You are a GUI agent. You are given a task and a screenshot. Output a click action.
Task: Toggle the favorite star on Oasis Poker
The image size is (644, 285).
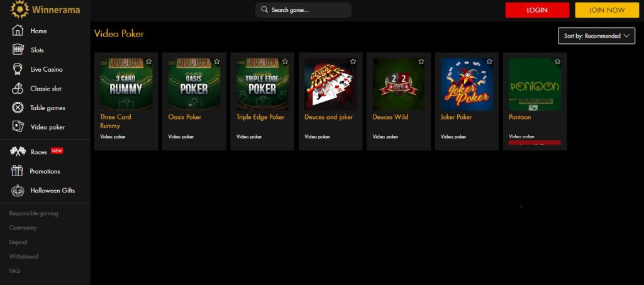coord(217,62)
